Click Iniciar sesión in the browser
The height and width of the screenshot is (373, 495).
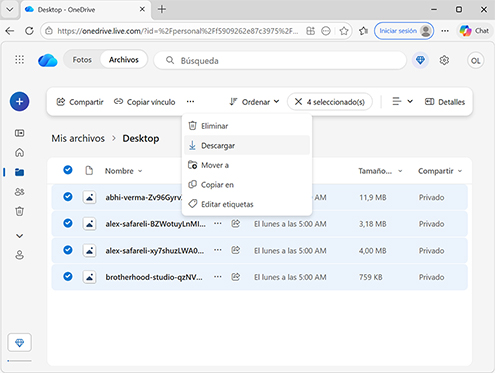coord(404,31)
